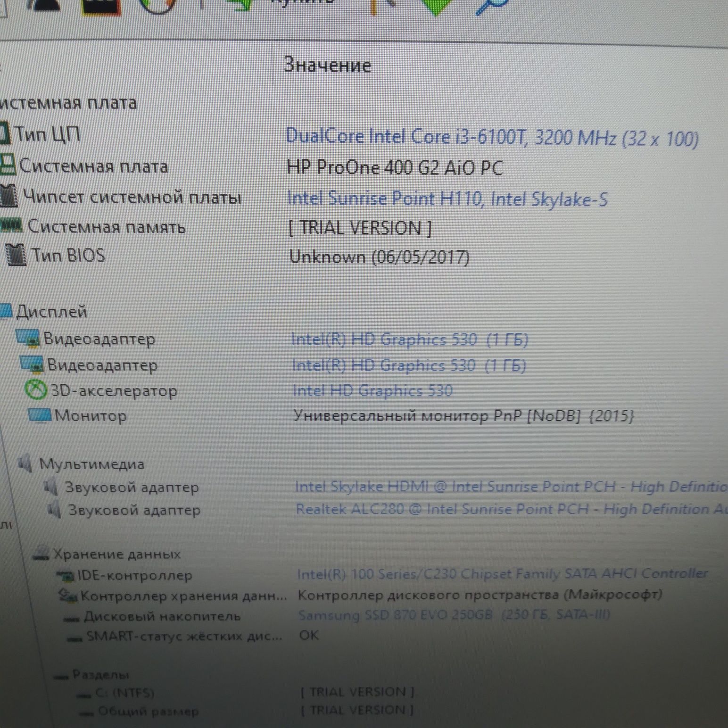Select the Разделы group heading
This screenshot has width=728, height=728.
click(101, 675)
